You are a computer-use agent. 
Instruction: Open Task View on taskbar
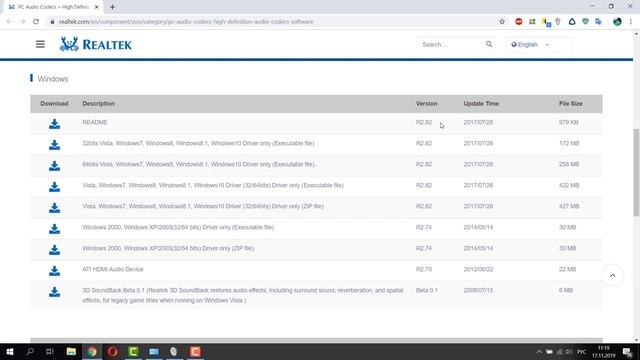pyautogui.click(x=50, y=351)
